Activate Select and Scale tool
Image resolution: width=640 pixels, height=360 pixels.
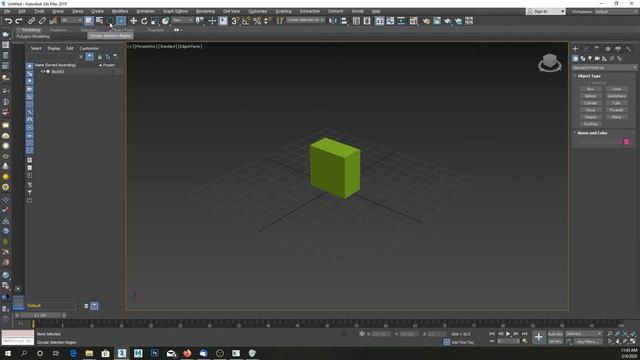154,21
